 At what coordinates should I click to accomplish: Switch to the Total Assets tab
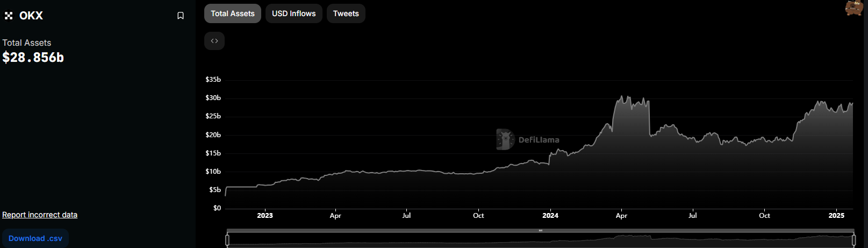pos(233,13)
